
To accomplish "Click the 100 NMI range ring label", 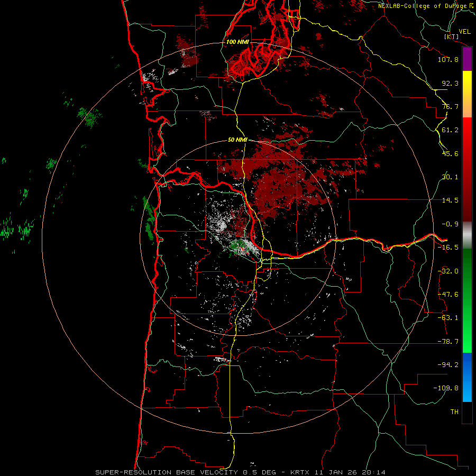I will (237, 42).
